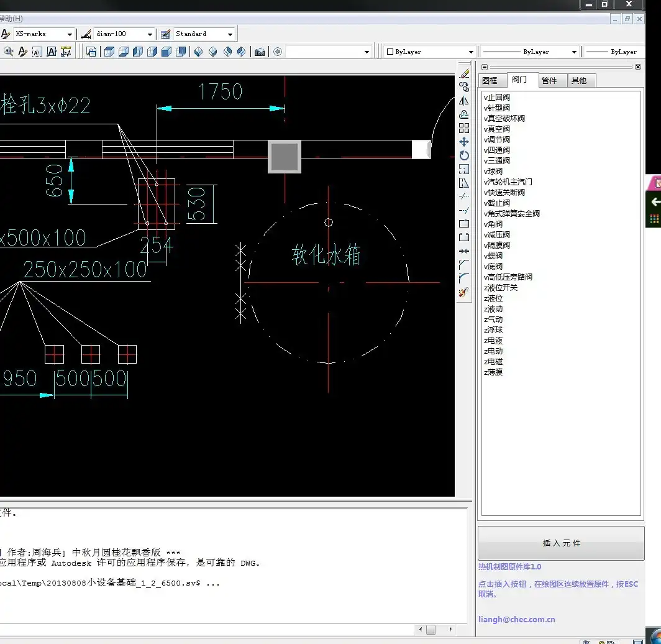Viewport: 661px width, 644px height.
Task: Select the Scale tool
Action: (464, 169)
